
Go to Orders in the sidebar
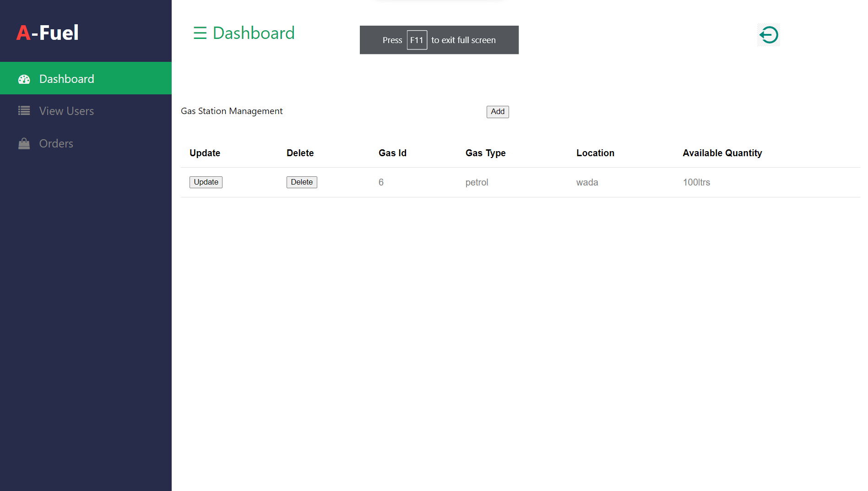point(56,143)
